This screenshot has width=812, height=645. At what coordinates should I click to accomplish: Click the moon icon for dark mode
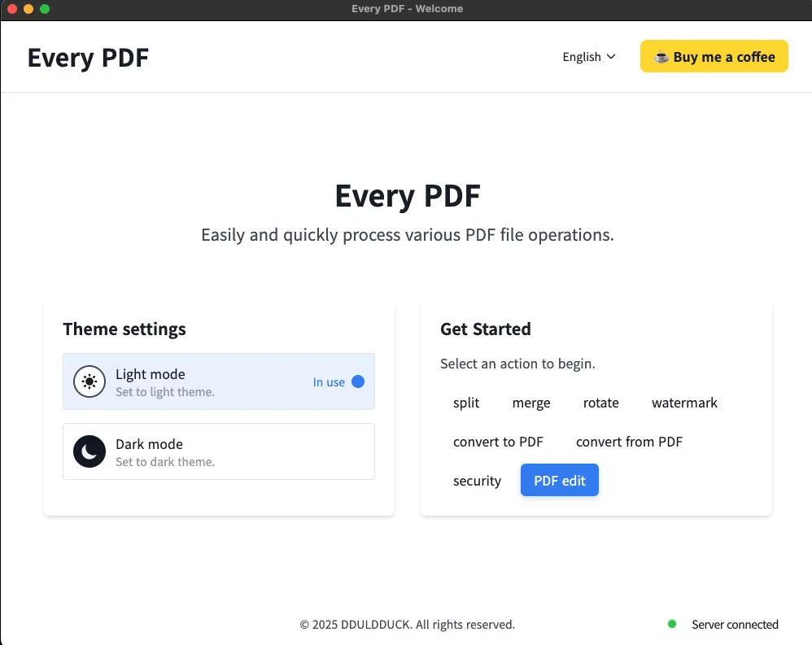coord(89,451)
